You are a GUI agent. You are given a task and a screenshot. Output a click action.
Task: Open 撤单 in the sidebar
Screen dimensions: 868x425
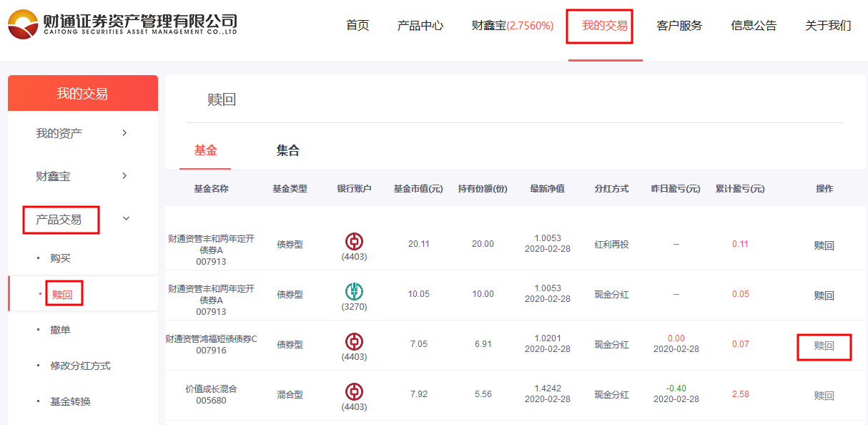(x=61, y=330)
